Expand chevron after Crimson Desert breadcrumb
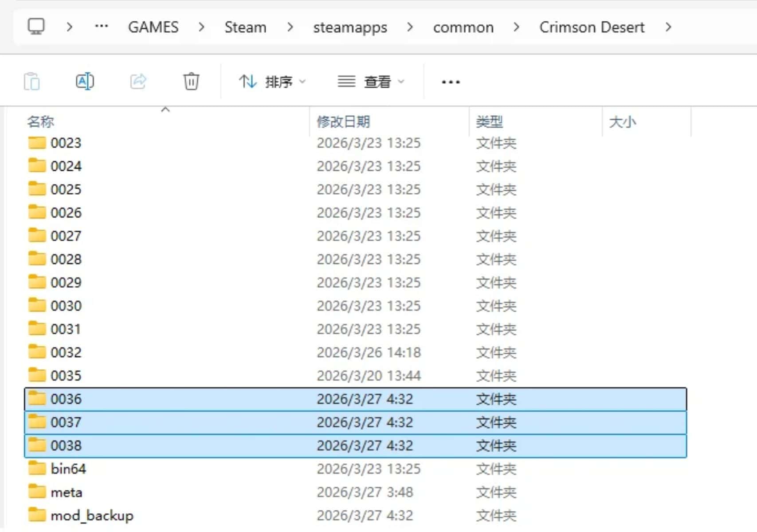 click(668, 27)
